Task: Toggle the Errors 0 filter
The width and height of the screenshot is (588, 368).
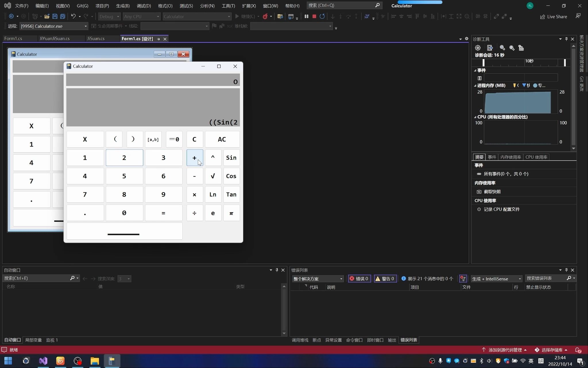Action: point(359,279)
